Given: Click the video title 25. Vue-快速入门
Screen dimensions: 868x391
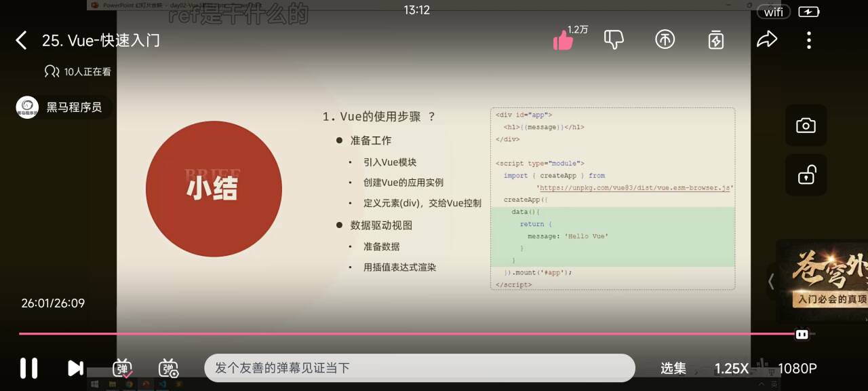Looking at the screenshot, I should [101, 40].
